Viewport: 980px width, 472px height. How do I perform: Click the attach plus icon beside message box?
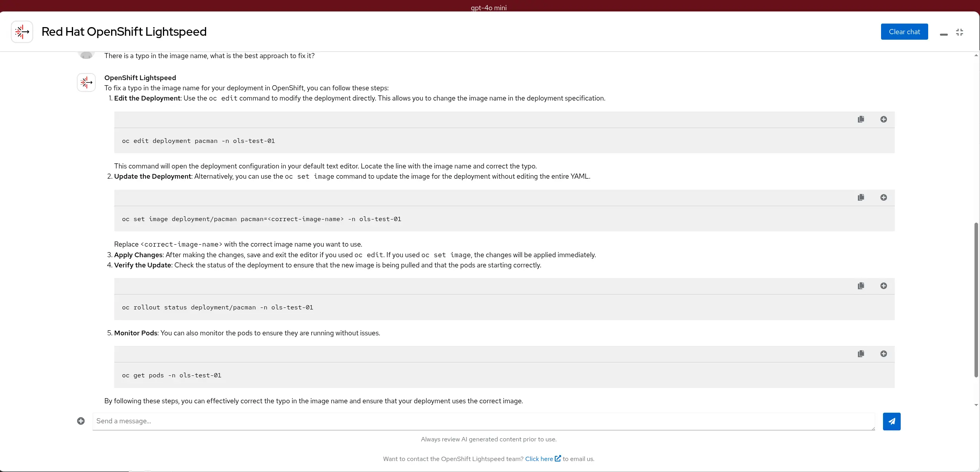81,421
